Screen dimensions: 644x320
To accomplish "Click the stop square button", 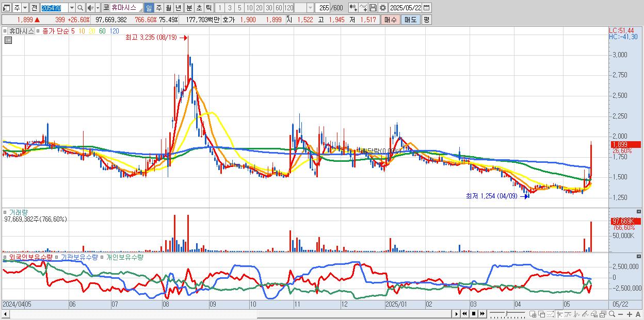I will point(473,314).
